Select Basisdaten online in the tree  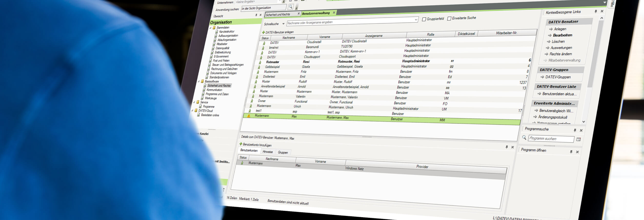click(210, 115)
